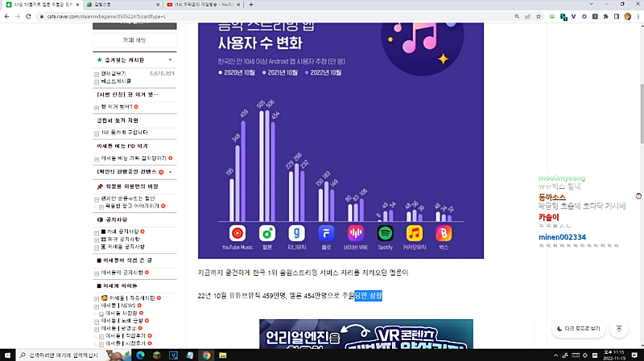This screenshot has width=644, height=361.
Task: Click the Chrome icon in the taskbar
Action: [x=206, y=355]
